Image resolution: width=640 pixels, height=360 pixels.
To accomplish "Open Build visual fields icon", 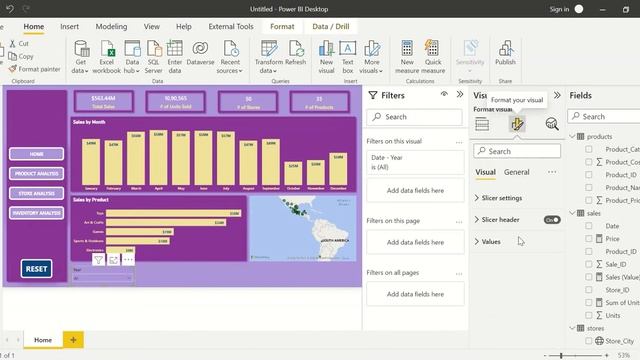I will point(482,124).
